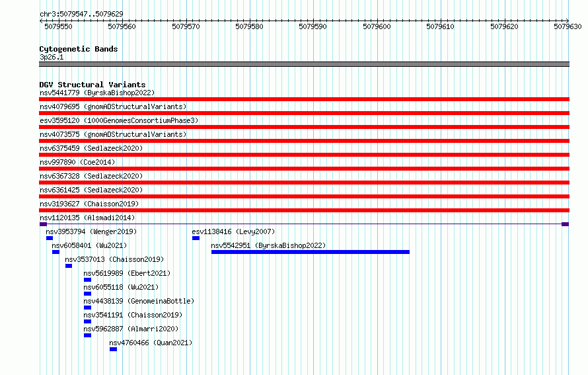This screenshot has height=375, width=588.
Task: Select nsv6058401 (Wu2021) label
Action: pyautogui.click(x=89, y=245)
